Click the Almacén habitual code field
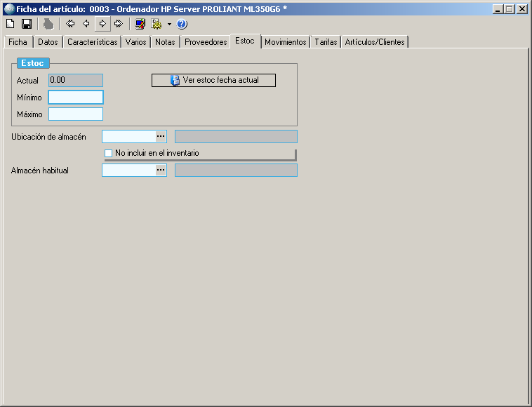This screenshot has width=532, height=407. click(x=129, y=171)
